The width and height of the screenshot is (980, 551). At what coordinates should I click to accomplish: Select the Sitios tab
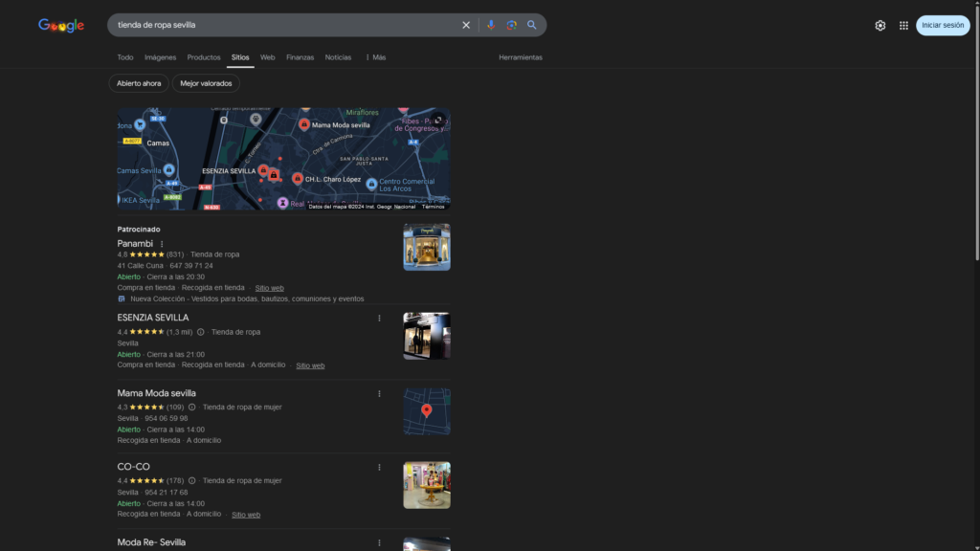[x=240, y=57]
